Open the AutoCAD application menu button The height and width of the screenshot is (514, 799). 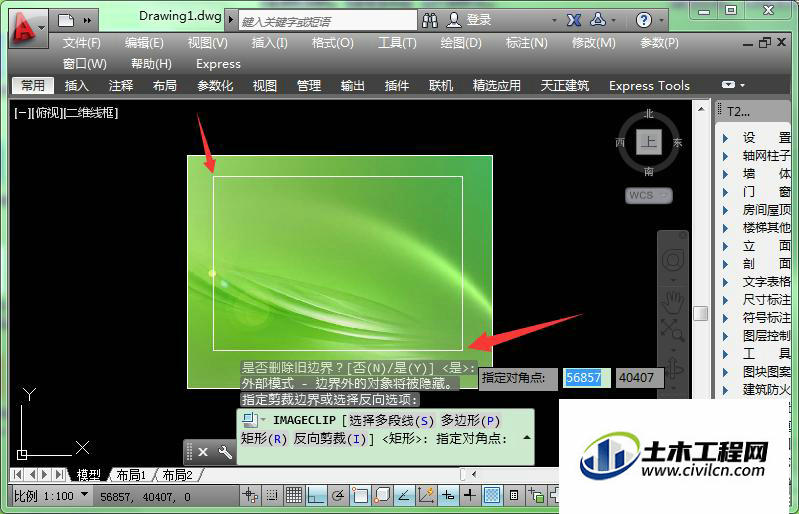coord(28,28)
